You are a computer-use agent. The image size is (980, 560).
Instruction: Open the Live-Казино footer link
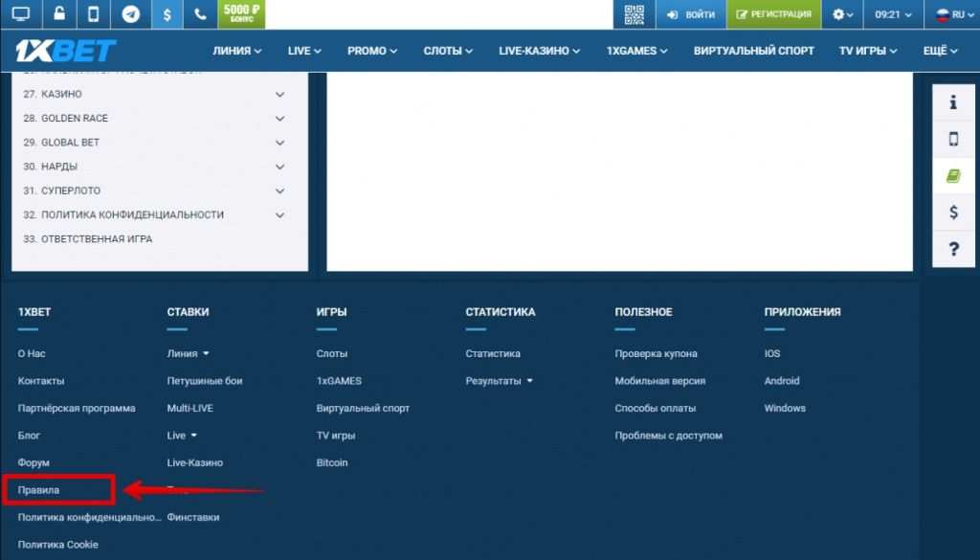point(194,462)
